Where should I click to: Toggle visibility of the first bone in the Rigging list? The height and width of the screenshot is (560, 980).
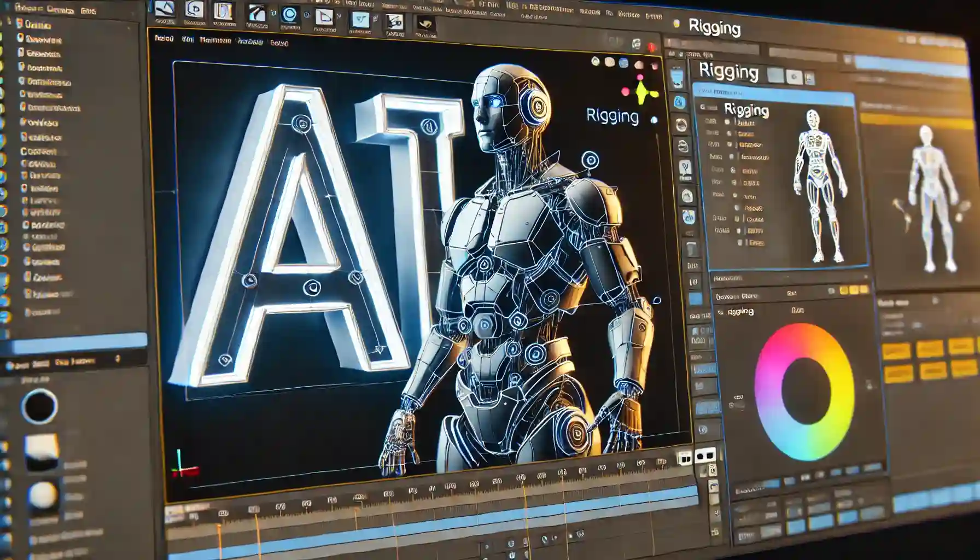click(x=727, y=121)
